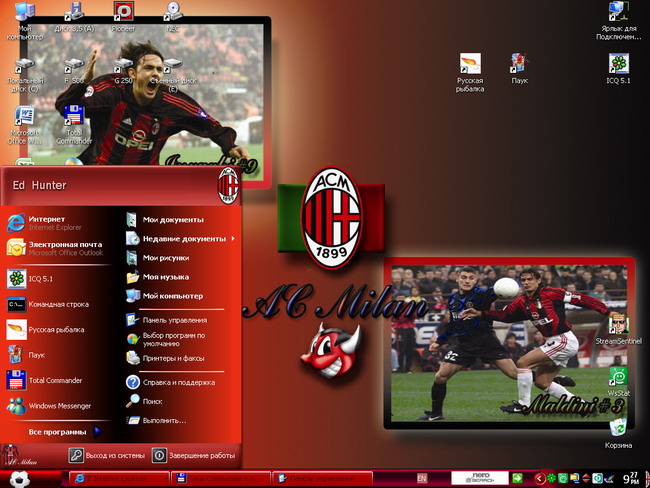This screenshot has height=488, width=650.
Task: Expand hidden tray icons with the red arrow
Action: click(x=539, y=478)
